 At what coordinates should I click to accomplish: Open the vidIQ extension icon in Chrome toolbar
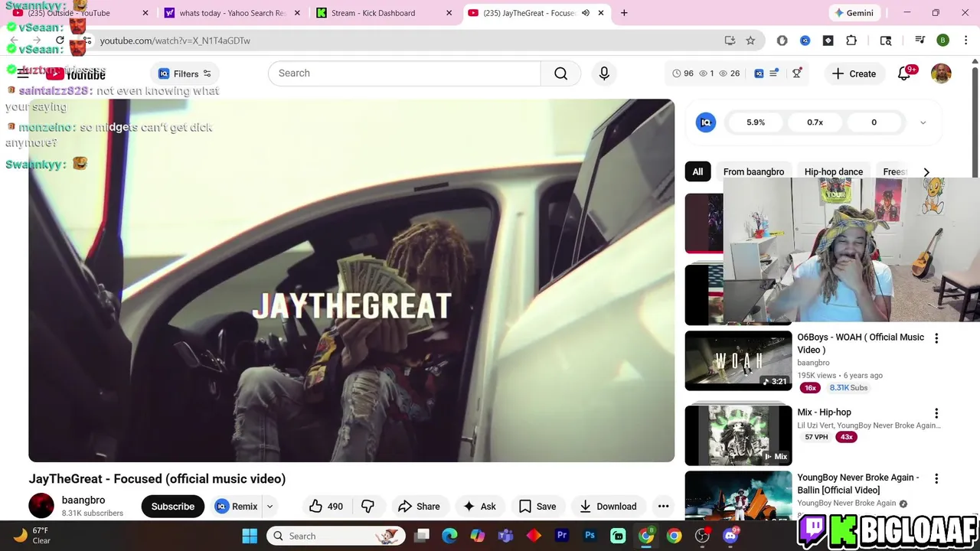(x=805, y=41)
